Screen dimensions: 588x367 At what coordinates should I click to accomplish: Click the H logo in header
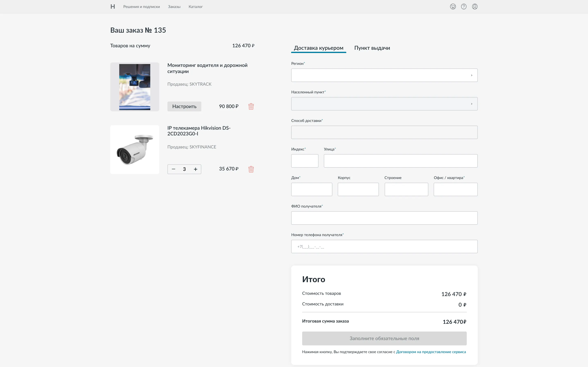coord(112,7)
